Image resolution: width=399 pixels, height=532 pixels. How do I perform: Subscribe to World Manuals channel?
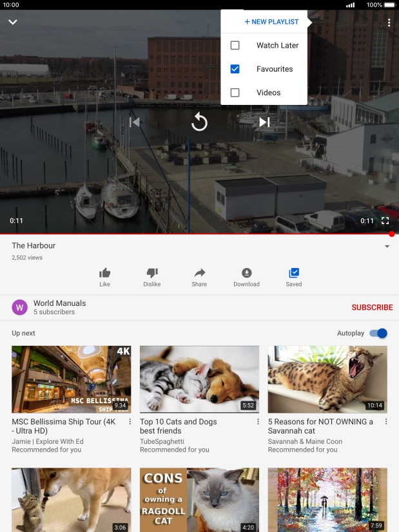pyautogui.click(x=372, y=307)
